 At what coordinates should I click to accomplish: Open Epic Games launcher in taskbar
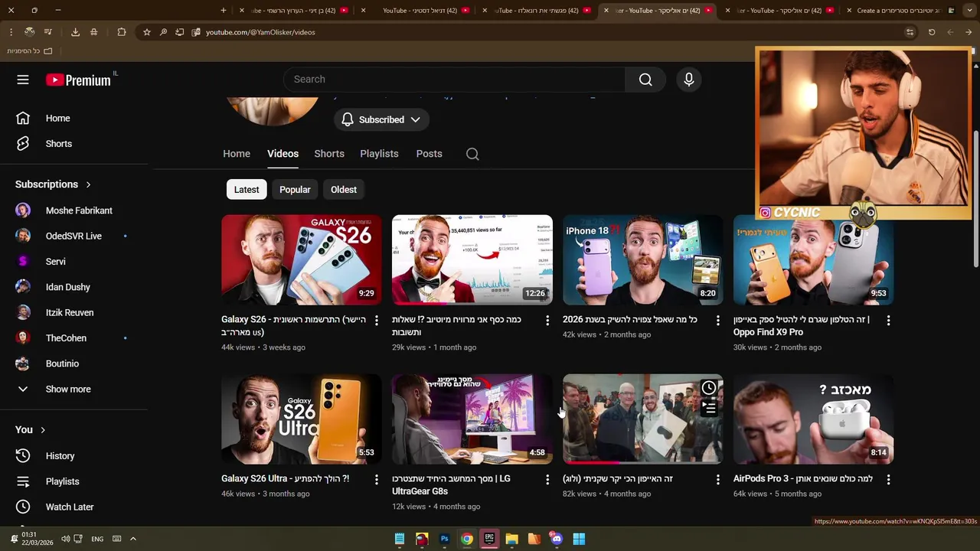[x=489, y=539]
